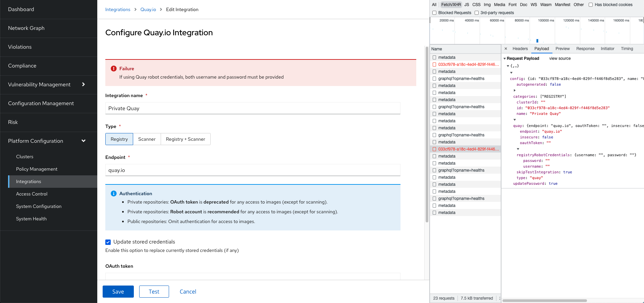Enable the Has blocked cookies checkbox

(x=591, y=5)
